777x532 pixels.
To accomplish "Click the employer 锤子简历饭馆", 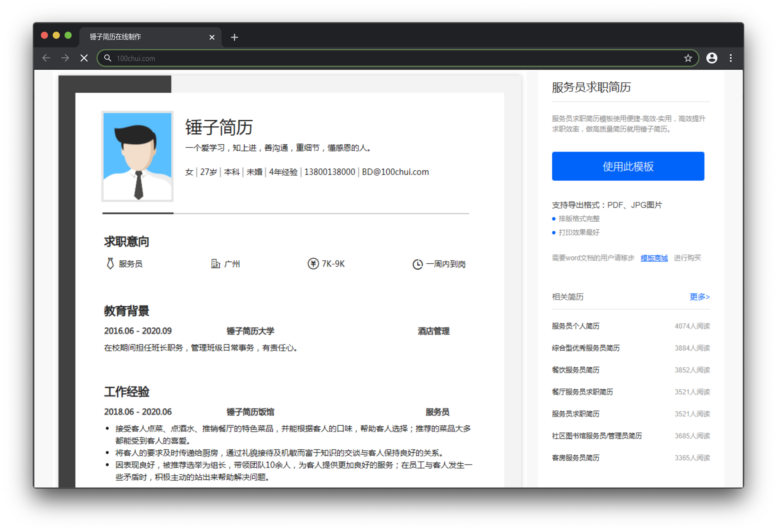I will [x=250, y=412].
